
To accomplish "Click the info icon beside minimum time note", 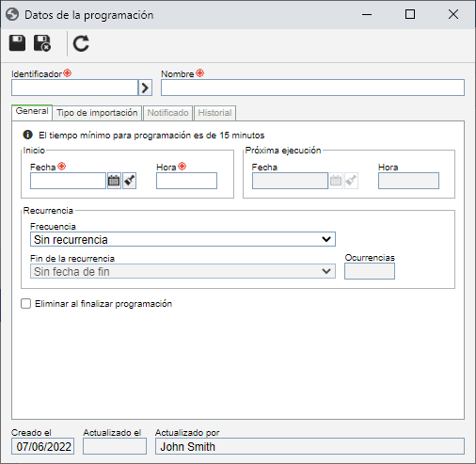I will point(27,135).
